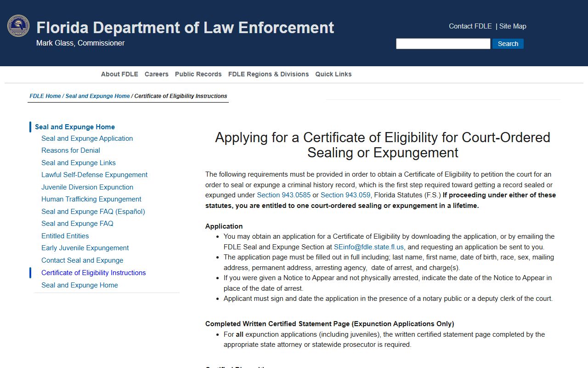Screen dimensions: 588x368
Task: Click 'Mark Glass, Commissioner' header text
Action: tap(80, 43)
